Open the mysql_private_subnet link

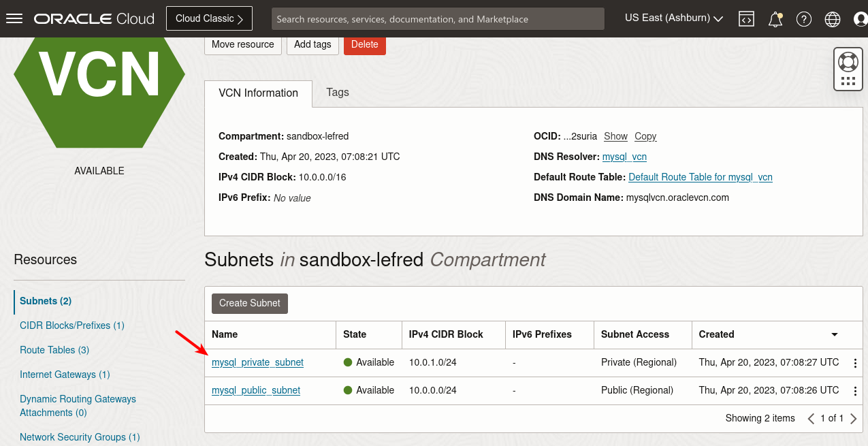257,362
